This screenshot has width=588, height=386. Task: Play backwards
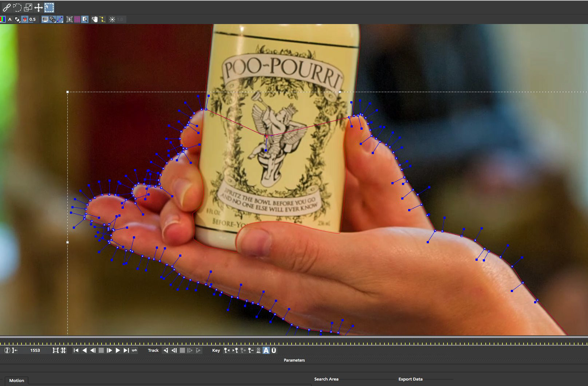click(84, 350)
